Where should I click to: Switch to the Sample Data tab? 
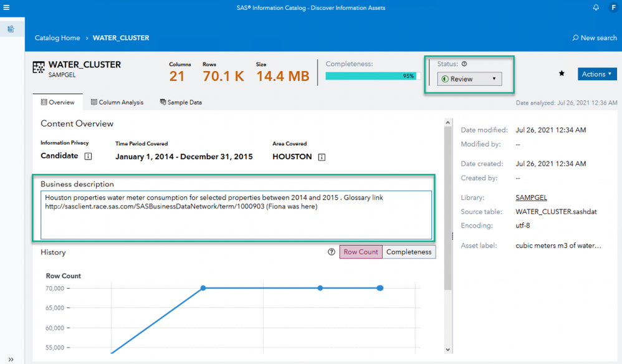click(x=181, y=102)
